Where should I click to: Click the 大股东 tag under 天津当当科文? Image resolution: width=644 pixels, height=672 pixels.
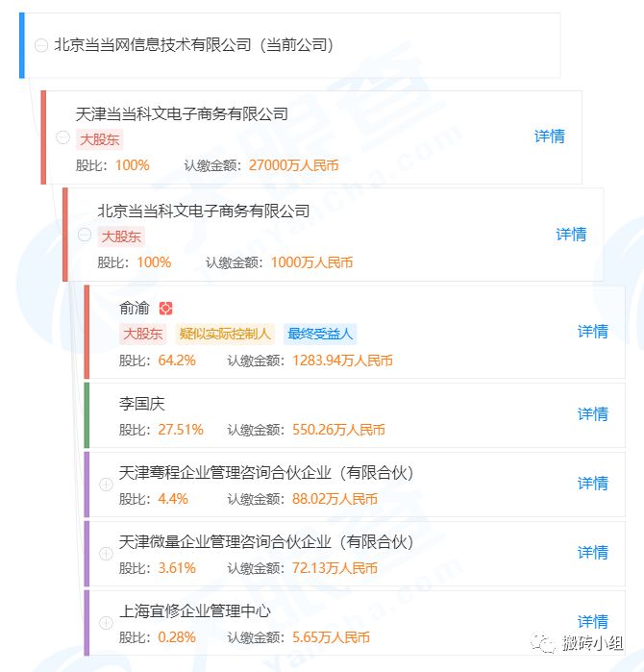[x=99, y=139]
